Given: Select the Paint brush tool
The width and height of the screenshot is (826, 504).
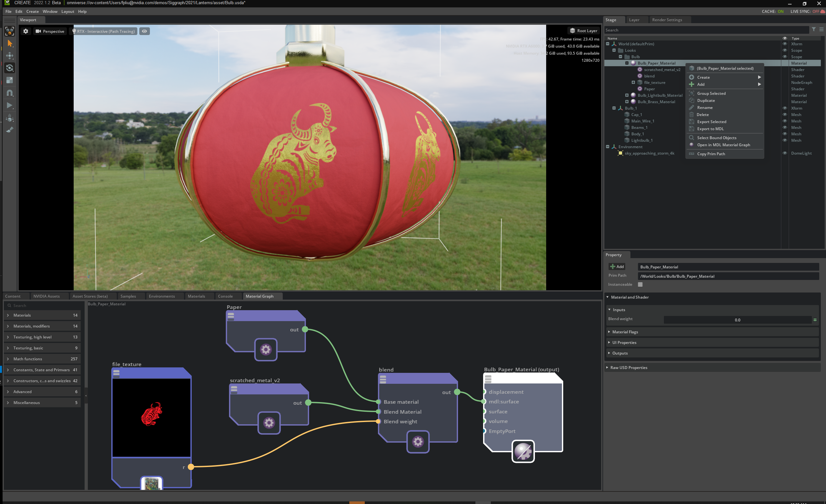Looking at the screenshot, I should [x=10, y=130].
